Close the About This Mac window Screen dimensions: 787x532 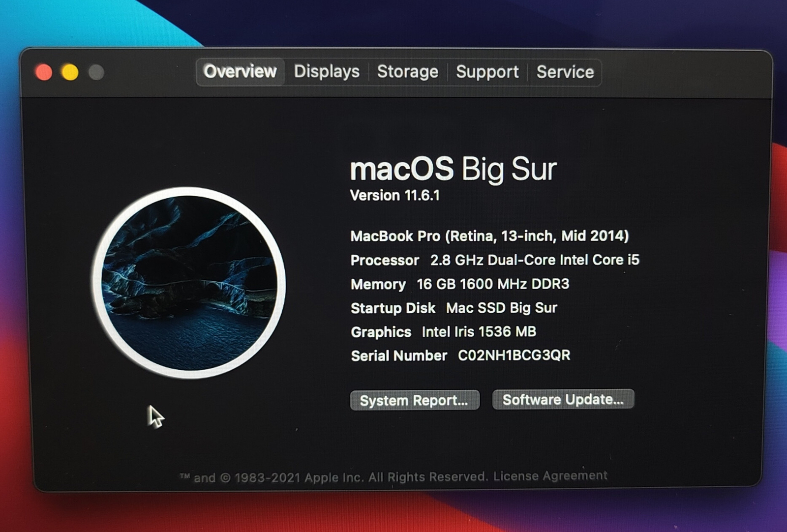44,72
